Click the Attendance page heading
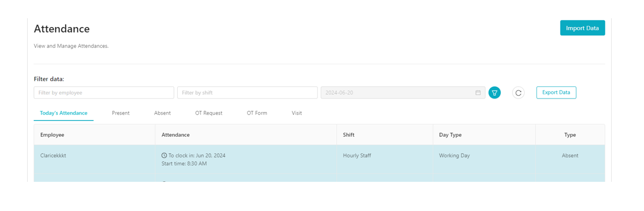This screenshot has width=644, height=211. (x=62, y=29)
